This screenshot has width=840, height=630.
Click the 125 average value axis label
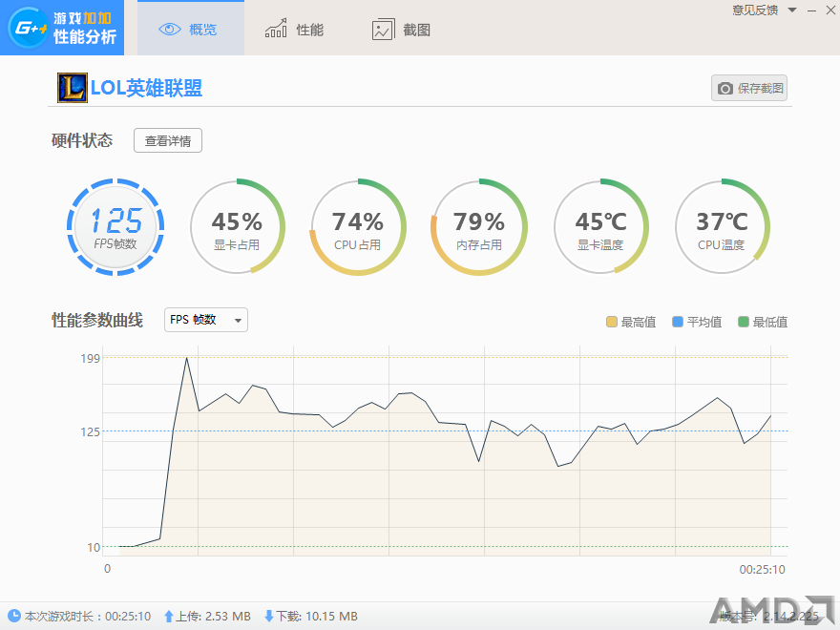tap(90, 431)
